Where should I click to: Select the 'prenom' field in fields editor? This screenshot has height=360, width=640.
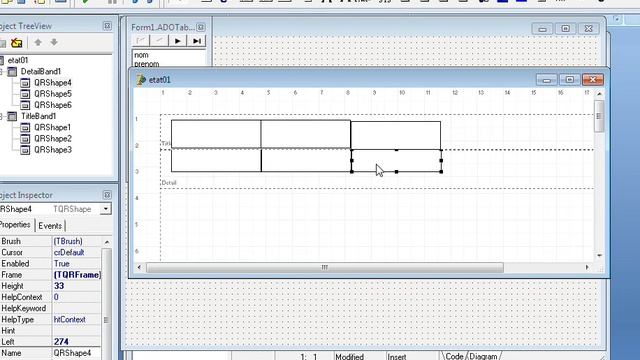pyautogui.click(x=147, y=64)
